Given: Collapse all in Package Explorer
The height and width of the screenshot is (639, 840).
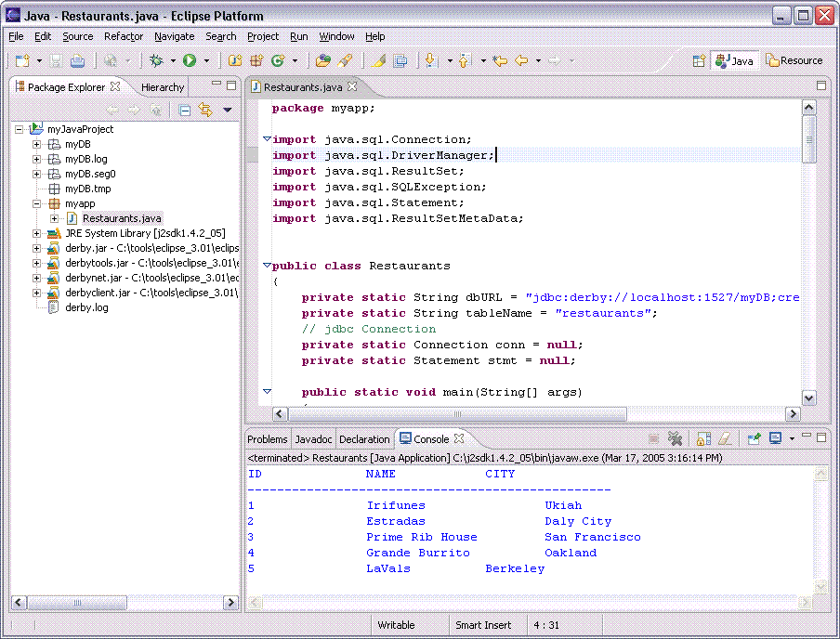Looking at the screenshot, I should coord(185,110).
